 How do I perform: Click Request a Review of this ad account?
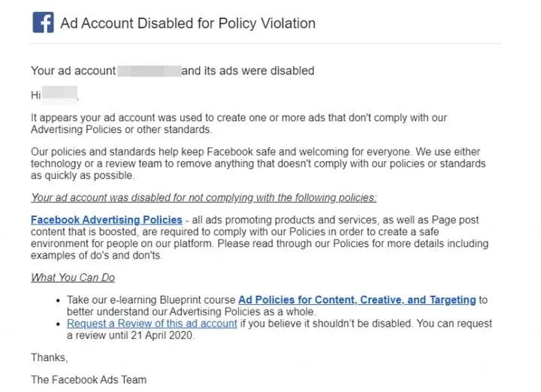point(152,324)
